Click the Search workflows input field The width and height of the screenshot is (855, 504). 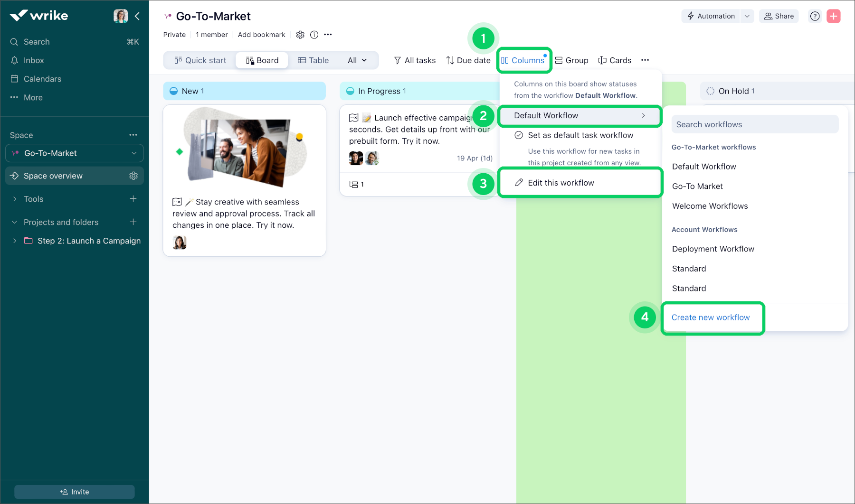755,124
